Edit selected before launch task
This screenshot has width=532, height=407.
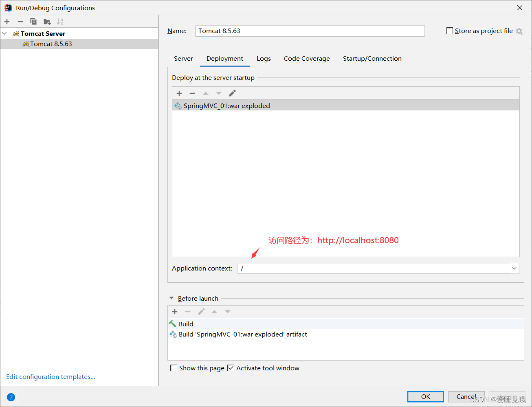point(201,312)
